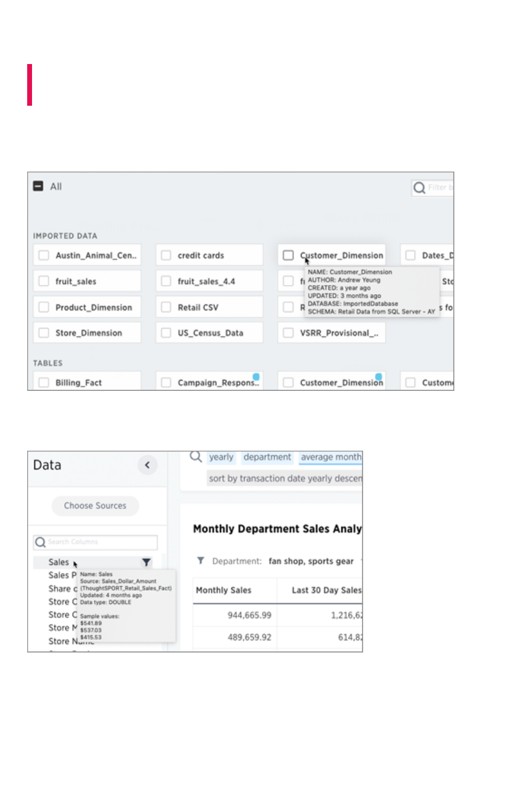The image size is (522, 812).
Task: Toggle the All select checkbox
Action: [37, 187]
